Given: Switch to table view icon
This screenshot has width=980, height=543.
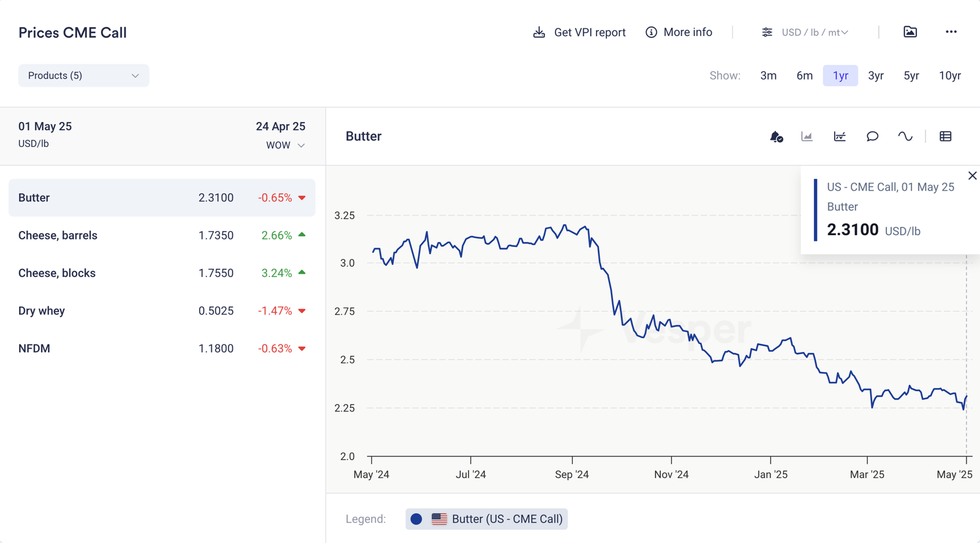Looking at the screenshot, I should click(x=945, y=137).
